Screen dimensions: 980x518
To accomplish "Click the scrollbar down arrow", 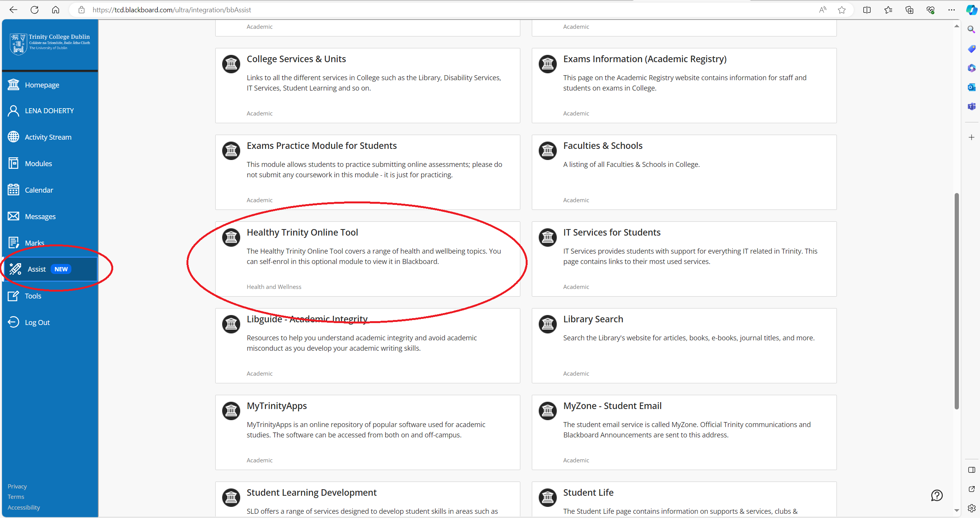I will tap(957, 511).
